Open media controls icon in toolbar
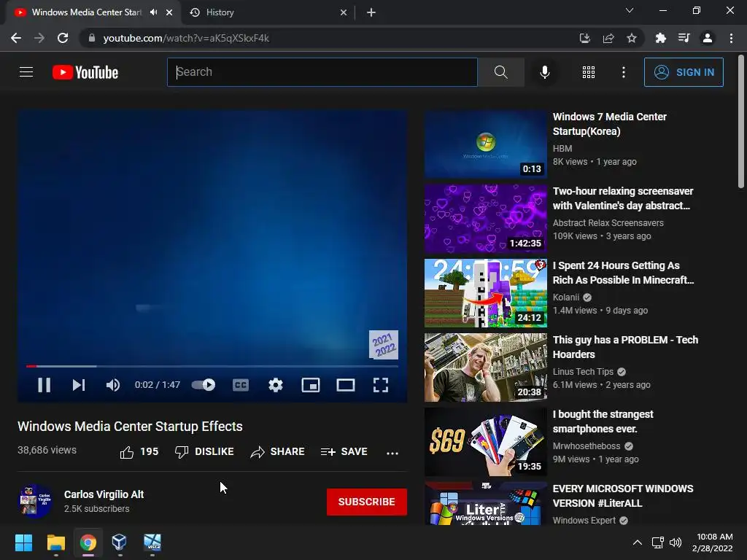The width and height of the screenshot is (747, 560). 684,38
